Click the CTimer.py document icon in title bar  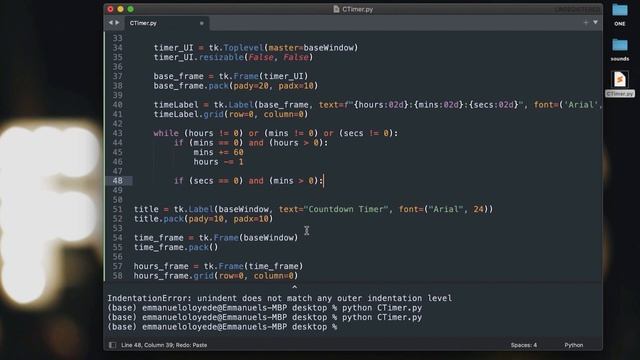coord(336,9)
